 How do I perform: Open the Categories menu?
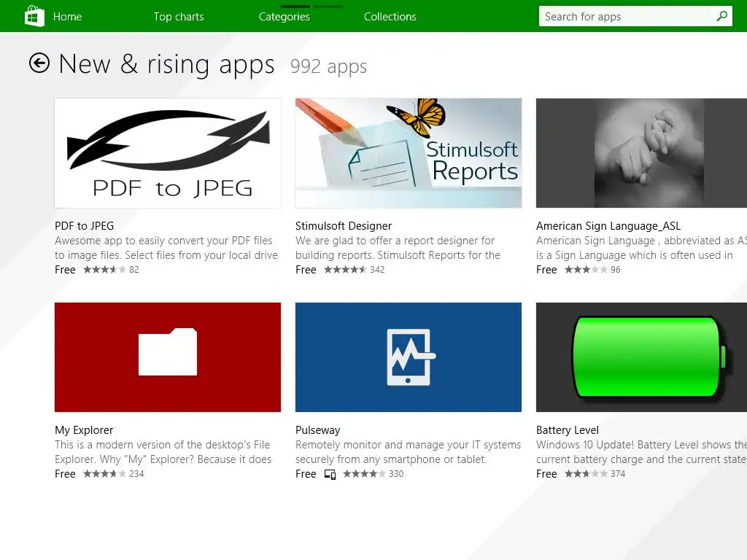pos(285,17)
